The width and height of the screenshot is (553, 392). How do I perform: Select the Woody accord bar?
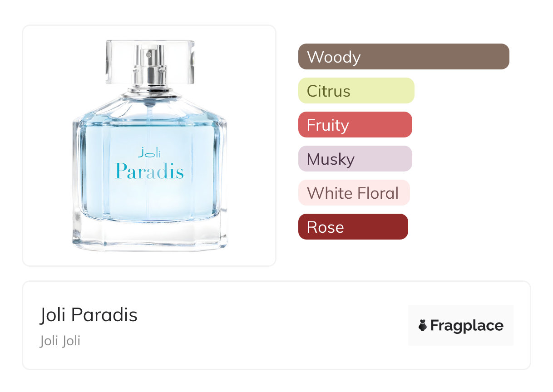coord(404,57)
